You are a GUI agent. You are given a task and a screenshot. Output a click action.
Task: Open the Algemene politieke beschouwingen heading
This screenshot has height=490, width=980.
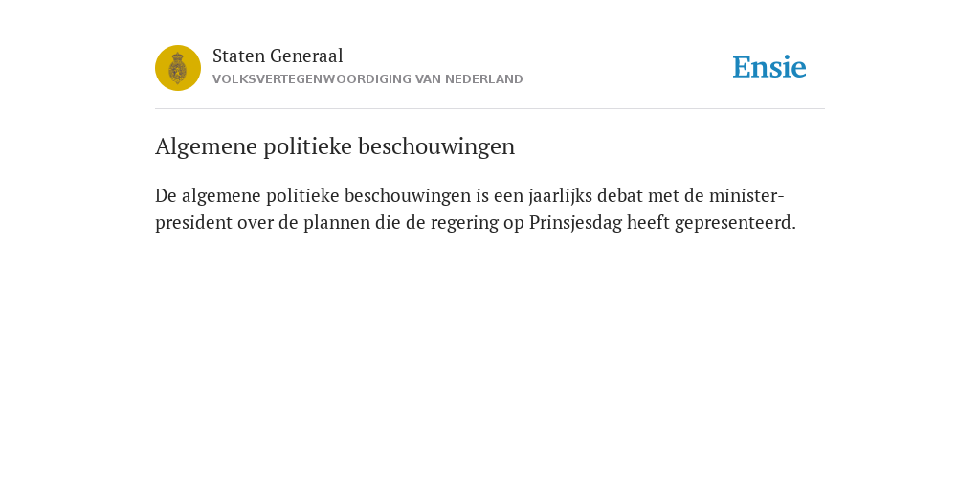pos(335,146)
